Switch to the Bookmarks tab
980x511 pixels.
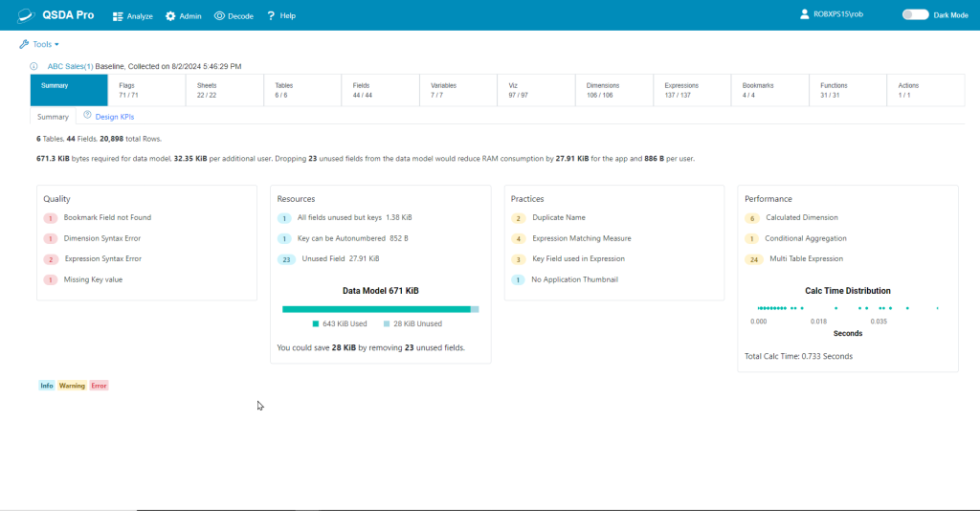(x=770, y=90)
